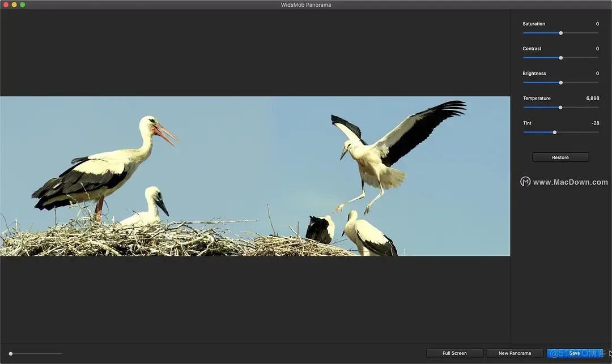Click the Temperature value 6,898
The width and height of the screenshot is (612, 364).
(x=593, y=98)
